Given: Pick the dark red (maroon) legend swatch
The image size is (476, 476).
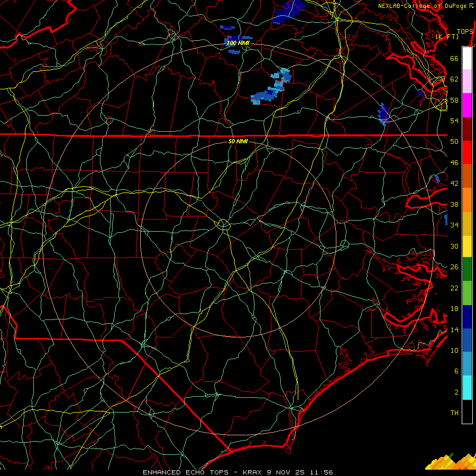Looking at the screenshot, I should pos(467,129).
